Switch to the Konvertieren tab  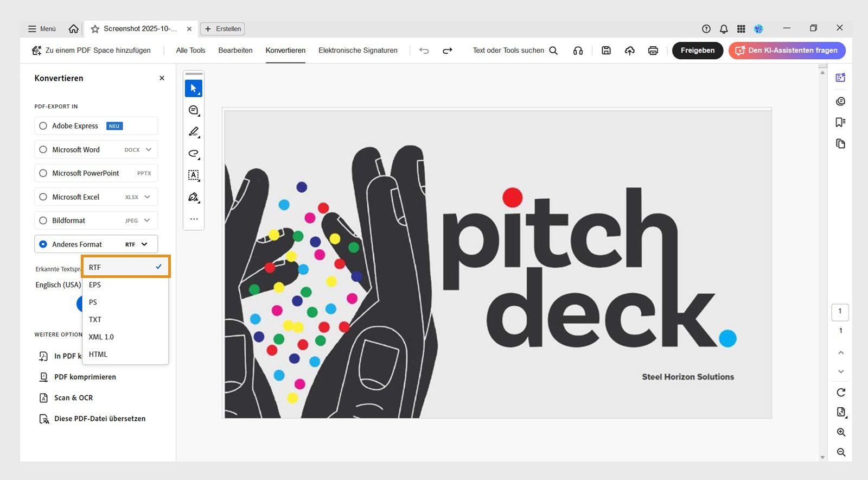(x=285, y=50)
